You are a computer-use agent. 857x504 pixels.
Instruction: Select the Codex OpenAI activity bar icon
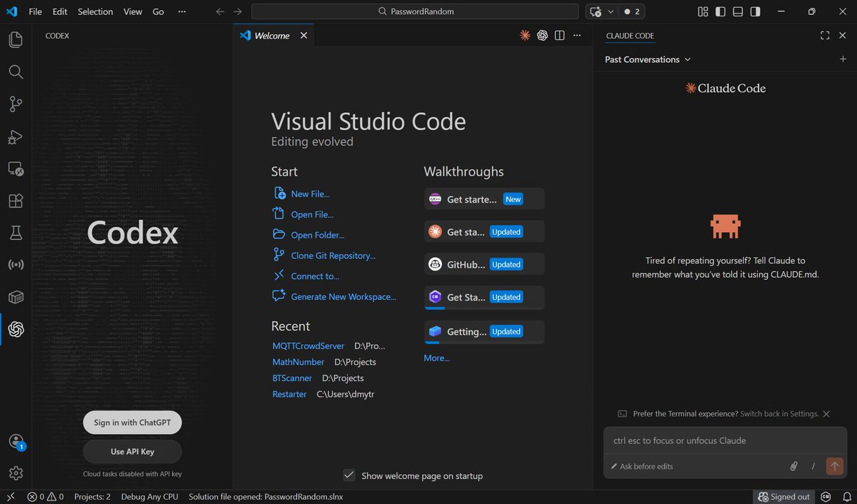pos(16,329)
